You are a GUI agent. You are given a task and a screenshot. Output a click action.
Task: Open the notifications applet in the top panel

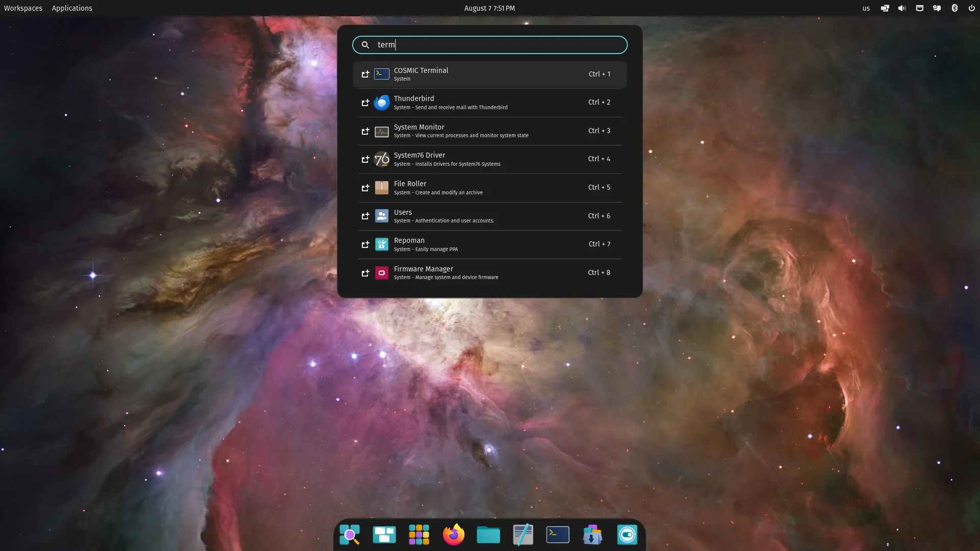click(x=937, y=8)
